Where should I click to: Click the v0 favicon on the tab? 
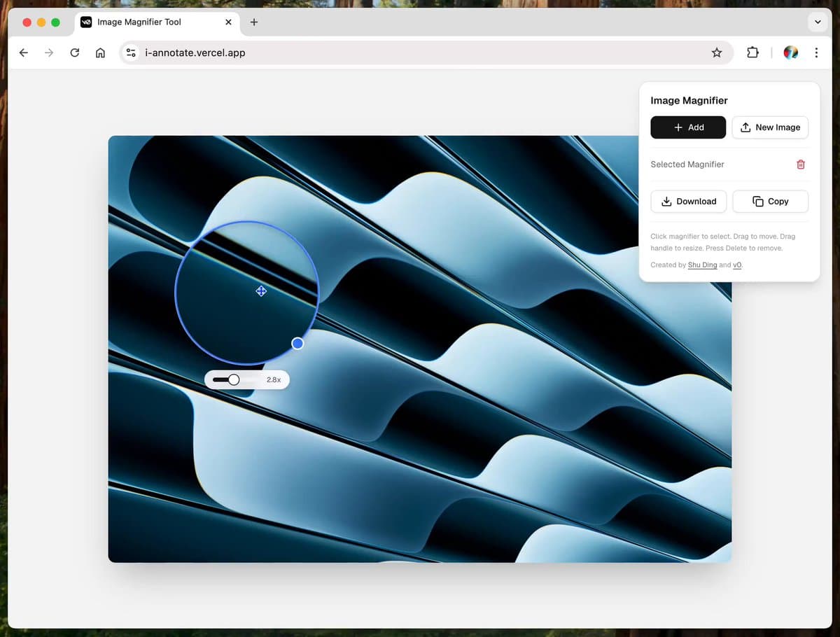click(x=85, y=22)
